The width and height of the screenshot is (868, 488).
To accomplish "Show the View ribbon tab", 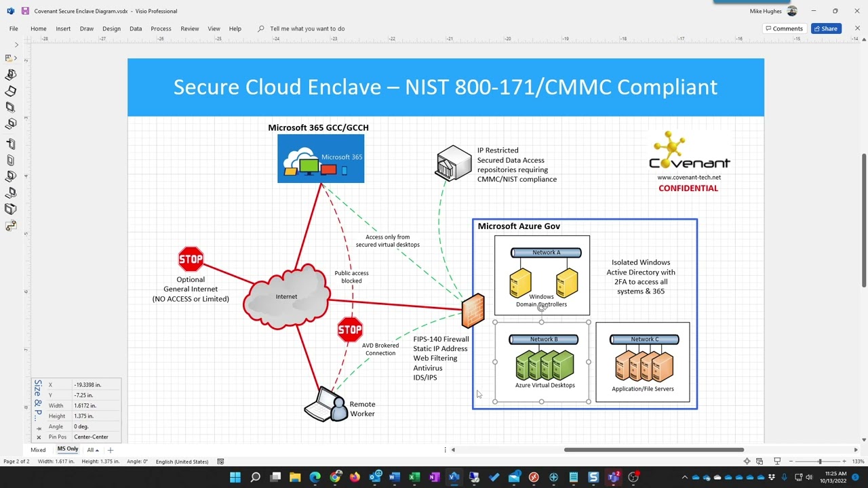I will pyautogui.click(x=214, y=28).
